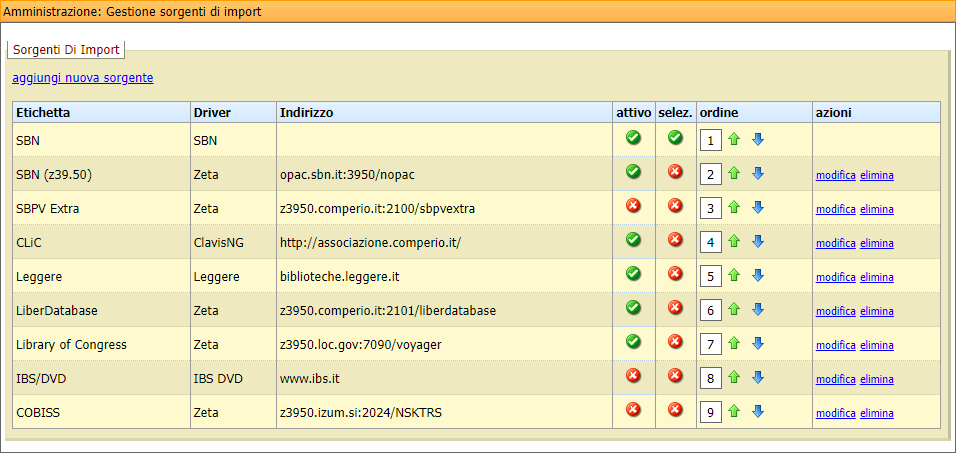Image resolution: width=956 pixels, height=453 pixels.
Task: Click modifica for Leggere source
Action: [x=835, y=277]
